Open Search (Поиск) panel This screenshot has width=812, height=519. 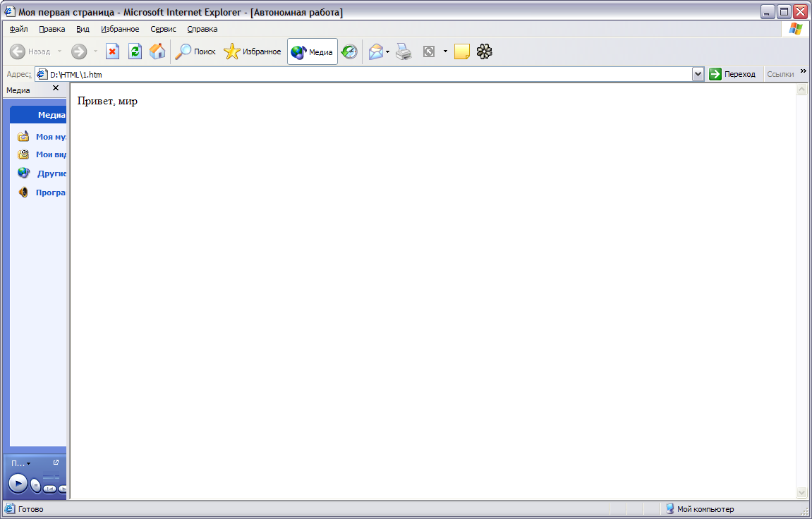(x=195, y=51)
